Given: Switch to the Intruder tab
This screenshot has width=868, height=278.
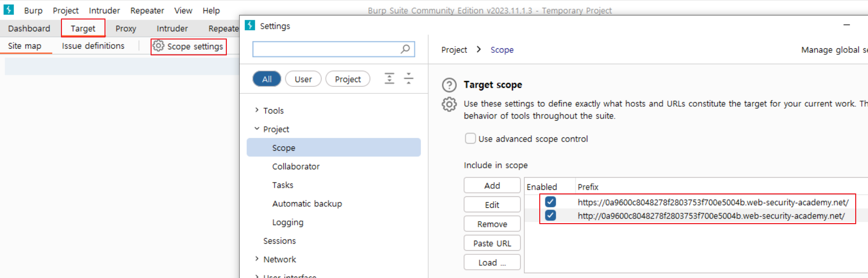Looking at the screenshot, I should coord(172,28).
